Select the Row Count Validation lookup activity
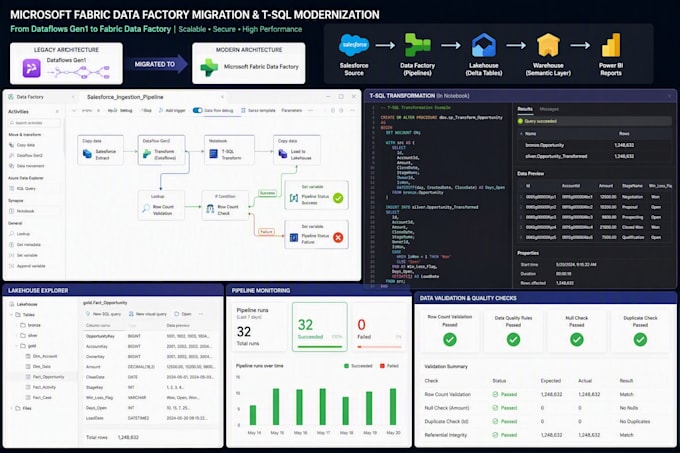 tap(161, 205)
